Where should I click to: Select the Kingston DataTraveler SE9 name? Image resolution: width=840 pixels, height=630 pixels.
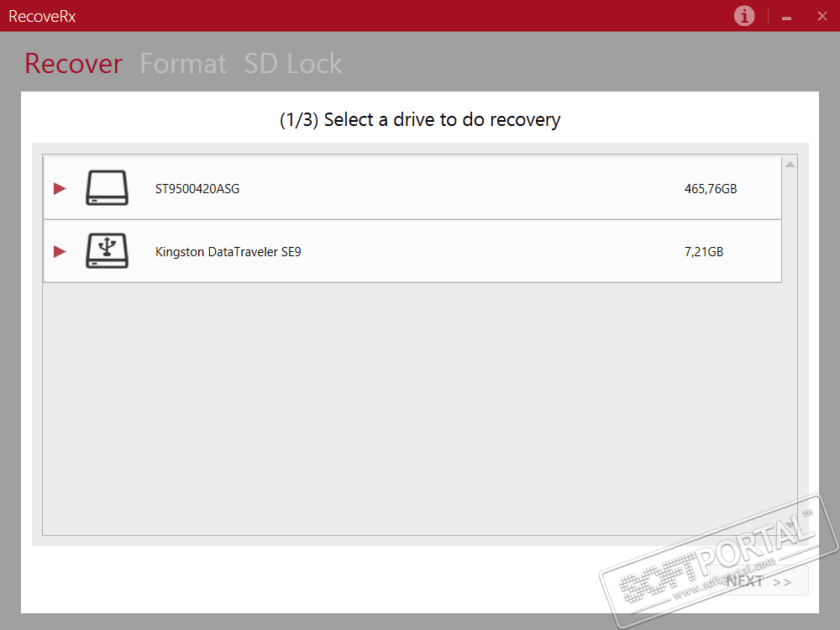click(x=228, y=252)
